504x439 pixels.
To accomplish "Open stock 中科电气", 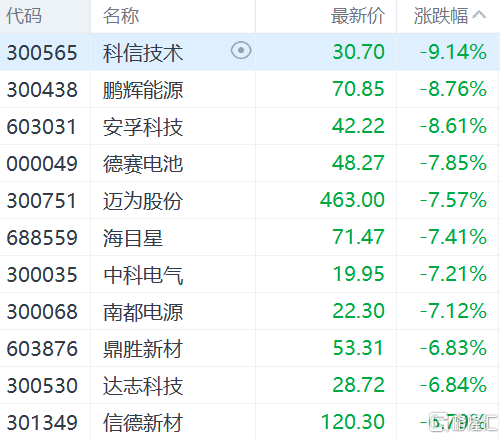I will [x=143, y=275].
